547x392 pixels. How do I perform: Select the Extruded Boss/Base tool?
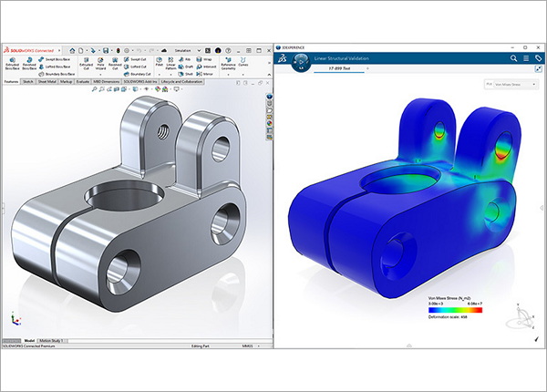coord(12,64)
